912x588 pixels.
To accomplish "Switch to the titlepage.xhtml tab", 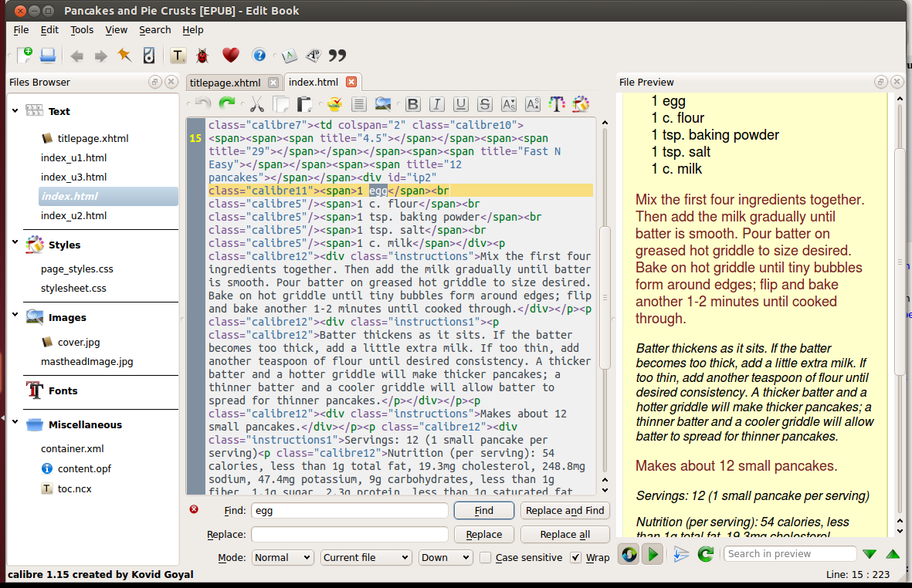I will (225, 83).
